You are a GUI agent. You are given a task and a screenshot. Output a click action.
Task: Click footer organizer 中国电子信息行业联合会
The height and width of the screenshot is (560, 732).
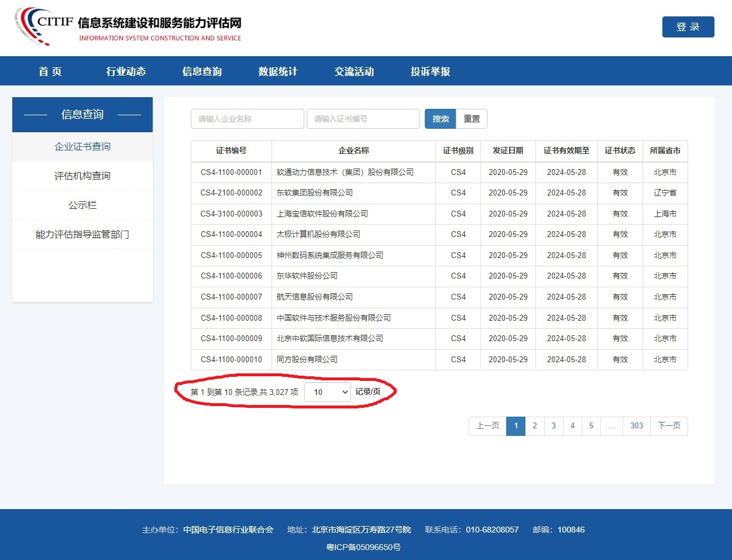tap(228, 530)
